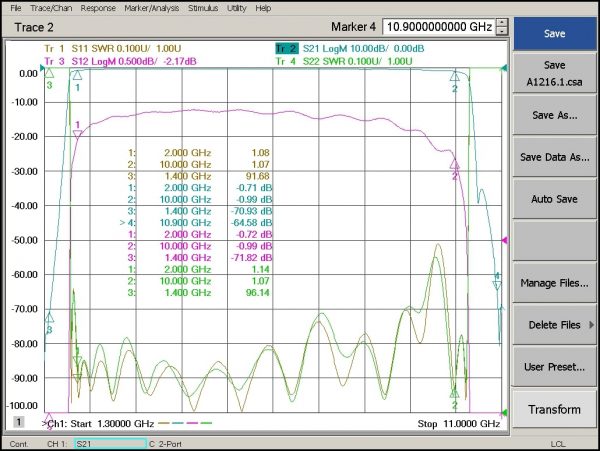Click the -70.93 dB marker readout

click(x=251, y=211)
